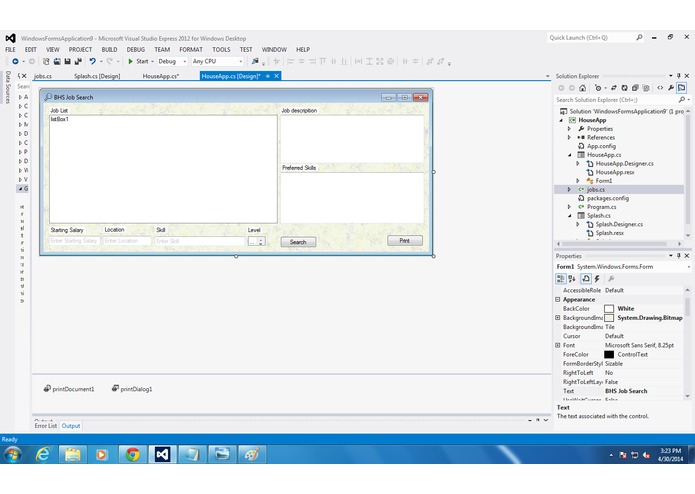Click the Print button on the form
The width and height of the screenshot is (695, 494).
pos(405,241)
